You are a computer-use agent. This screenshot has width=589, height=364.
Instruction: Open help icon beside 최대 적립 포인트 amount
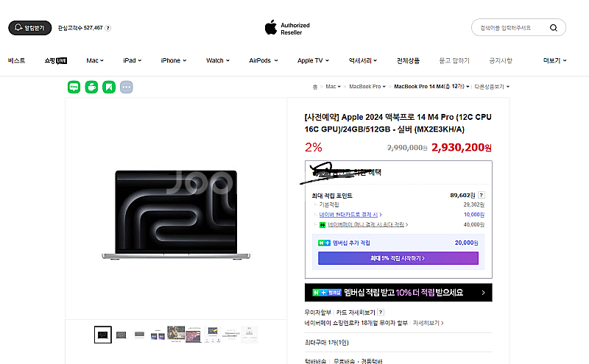pos(482,195)
